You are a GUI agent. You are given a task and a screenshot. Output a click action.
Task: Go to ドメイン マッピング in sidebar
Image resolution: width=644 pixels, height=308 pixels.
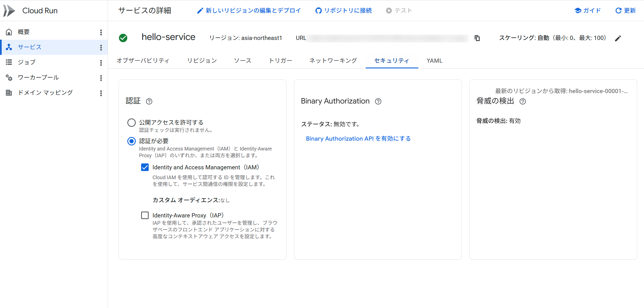point(45,93)
